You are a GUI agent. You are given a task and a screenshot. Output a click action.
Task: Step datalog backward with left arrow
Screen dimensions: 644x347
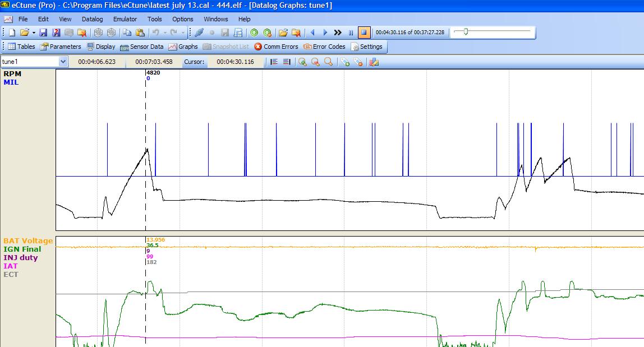(312, 33)
